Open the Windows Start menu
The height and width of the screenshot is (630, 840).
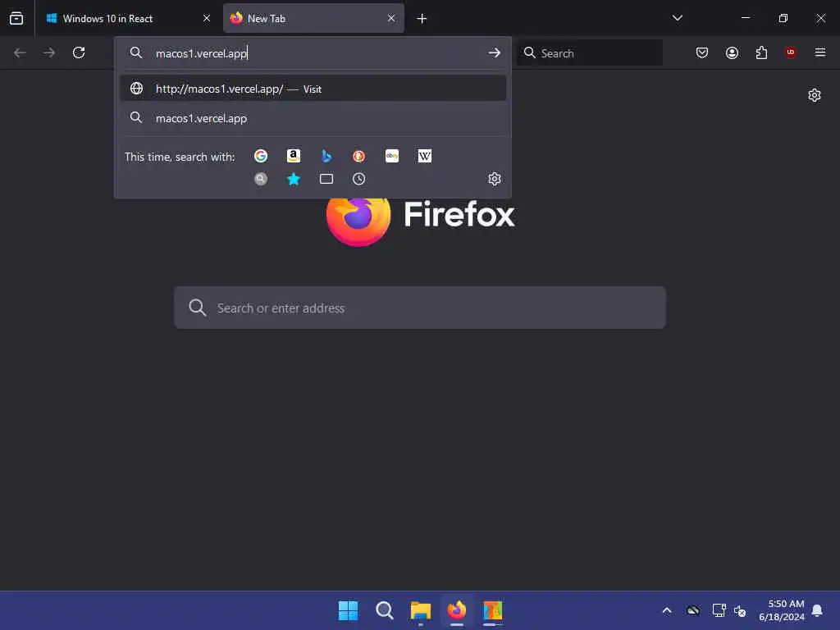(x=348, y=610)
